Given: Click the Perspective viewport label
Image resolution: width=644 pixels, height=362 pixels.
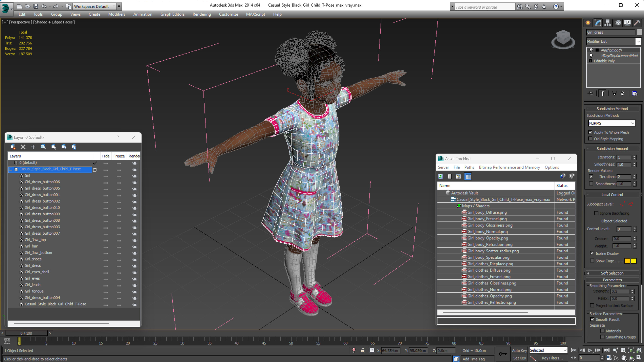Looking at the screenshot, I should click(21, 22).
